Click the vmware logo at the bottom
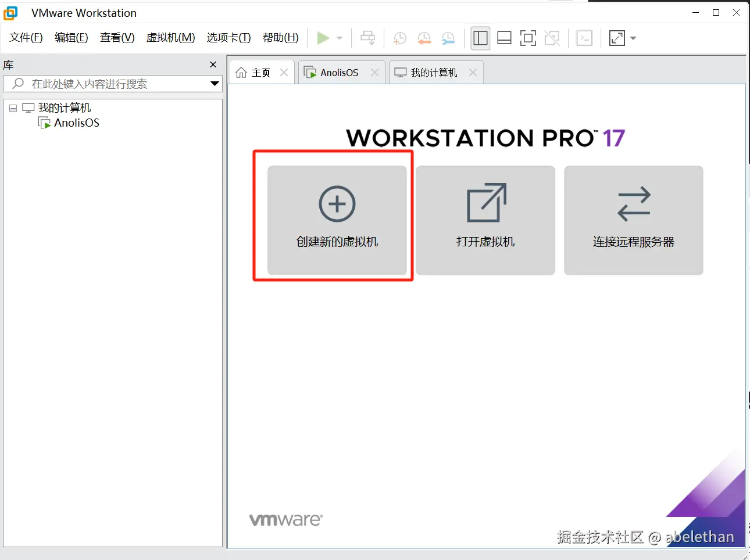The height and width of the screenshot is (560, 750). [285, 519]
